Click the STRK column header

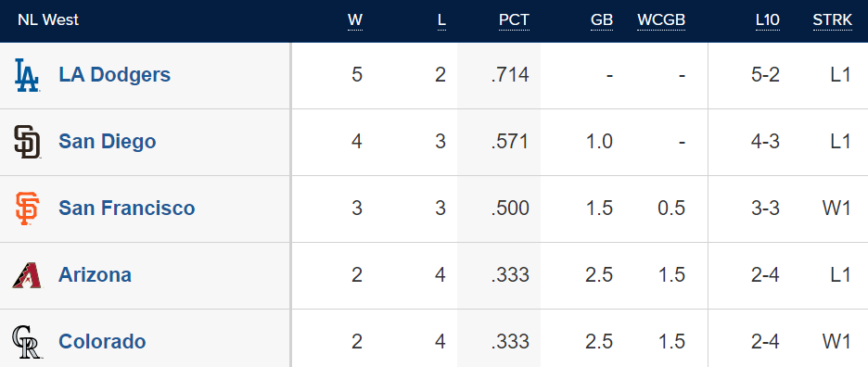click(x=832, y=21)
